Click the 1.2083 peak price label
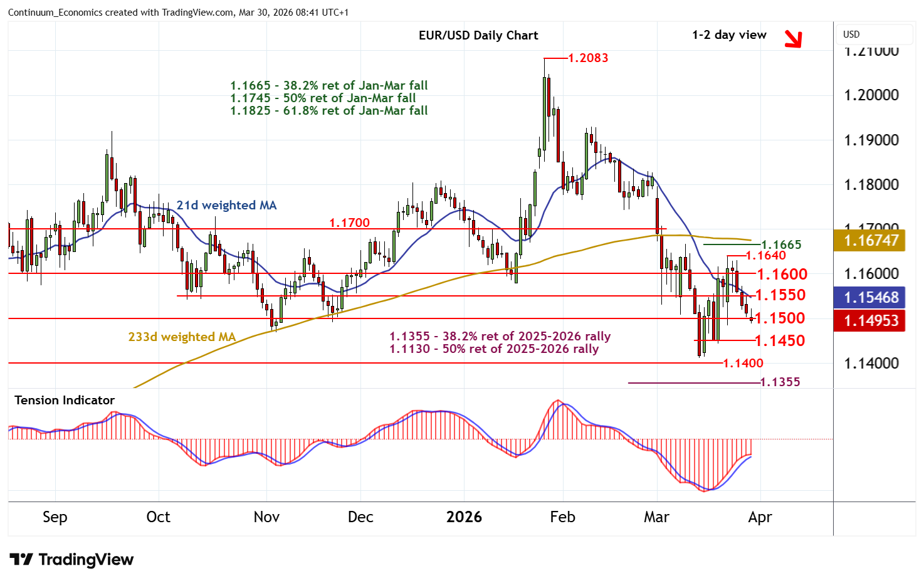 click(x=587, y=58)
